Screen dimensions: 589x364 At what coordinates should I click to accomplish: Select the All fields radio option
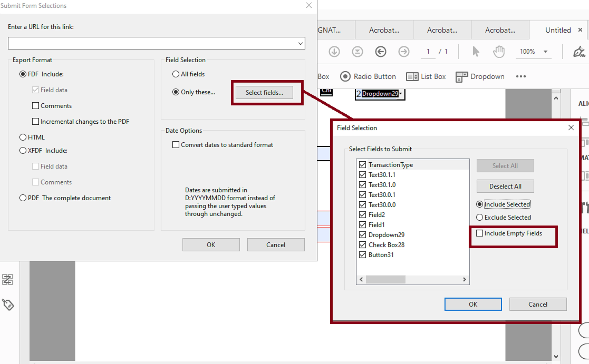click(176, 74)
